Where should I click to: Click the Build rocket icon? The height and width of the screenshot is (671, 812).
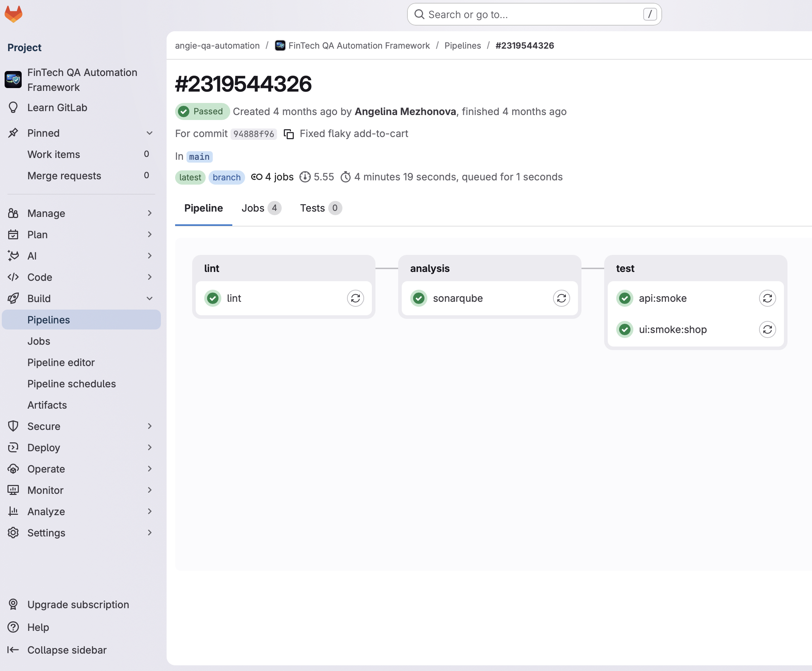pos(13,298)
